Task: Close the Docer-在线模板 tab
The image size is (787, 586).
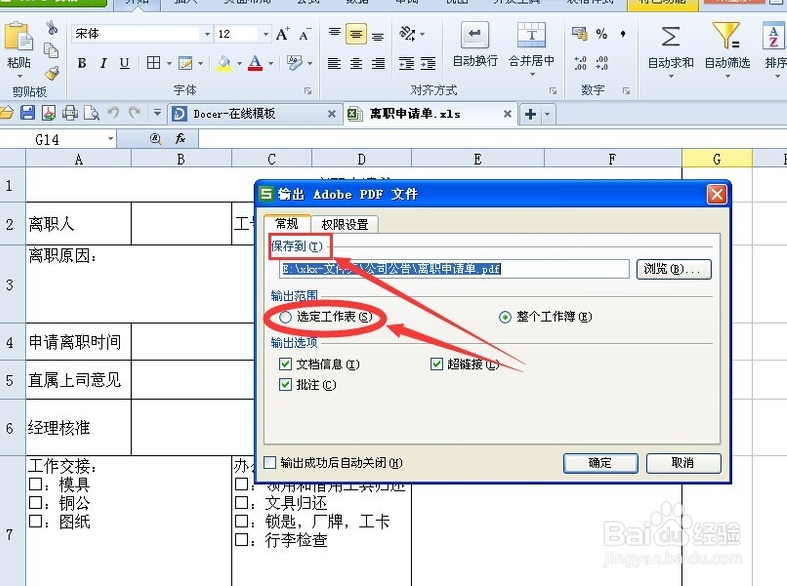Action: tap(332, 114)
